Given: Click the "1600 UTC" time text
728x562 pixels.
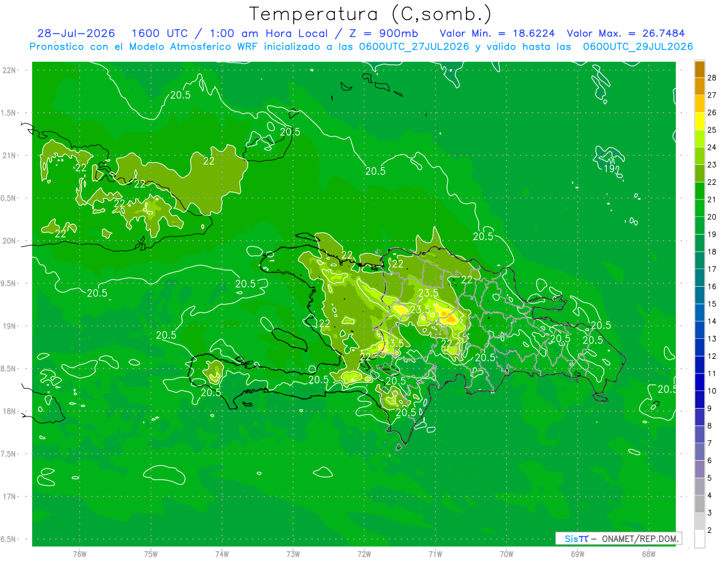Looking at the screenshot, I should (x=158, y=33).
